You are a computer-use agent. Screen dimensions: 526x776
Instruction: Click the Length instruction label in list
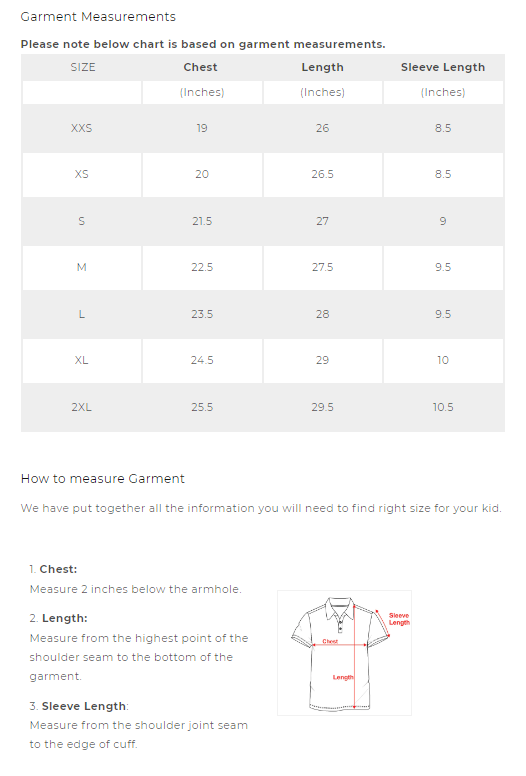tap(64, 618)
